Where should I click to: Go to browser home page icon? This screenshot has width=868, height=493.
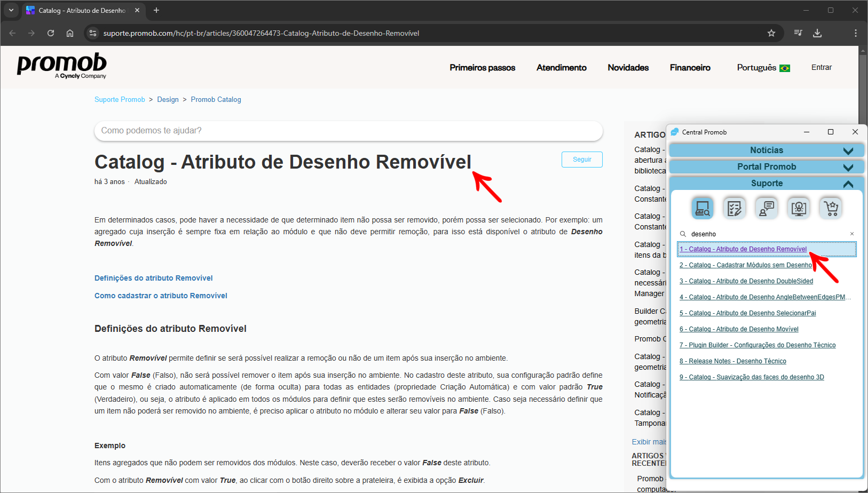point(70,33)
